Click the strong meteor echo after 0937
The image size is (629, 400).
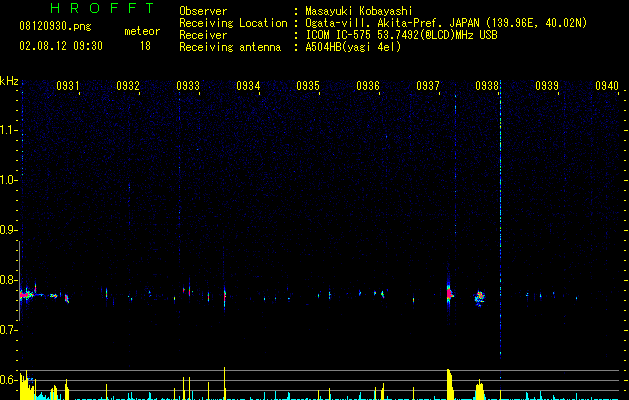[x=449, y=293]
